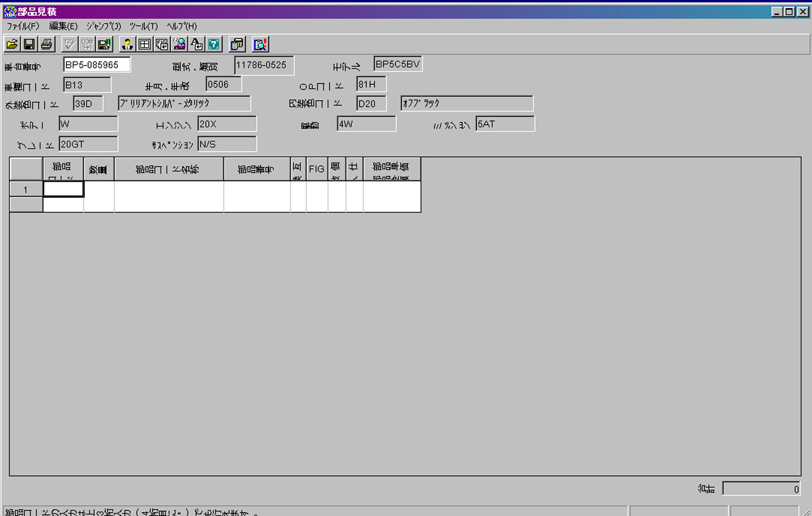Select the FIG column header
The image size is (812, 516).
click(x=317, y=169)
